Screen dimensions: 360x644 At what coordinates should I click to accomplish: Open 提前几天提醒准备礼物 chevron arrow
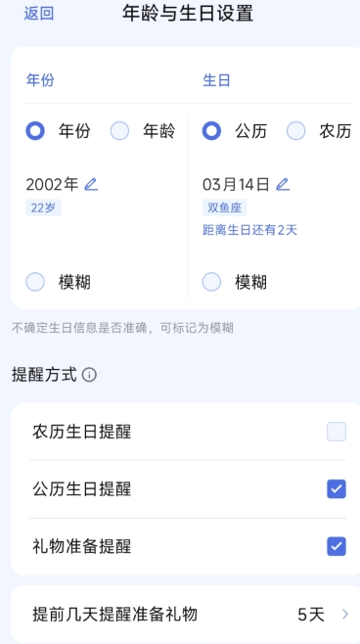pyautogui.click(x=345, y=615)
